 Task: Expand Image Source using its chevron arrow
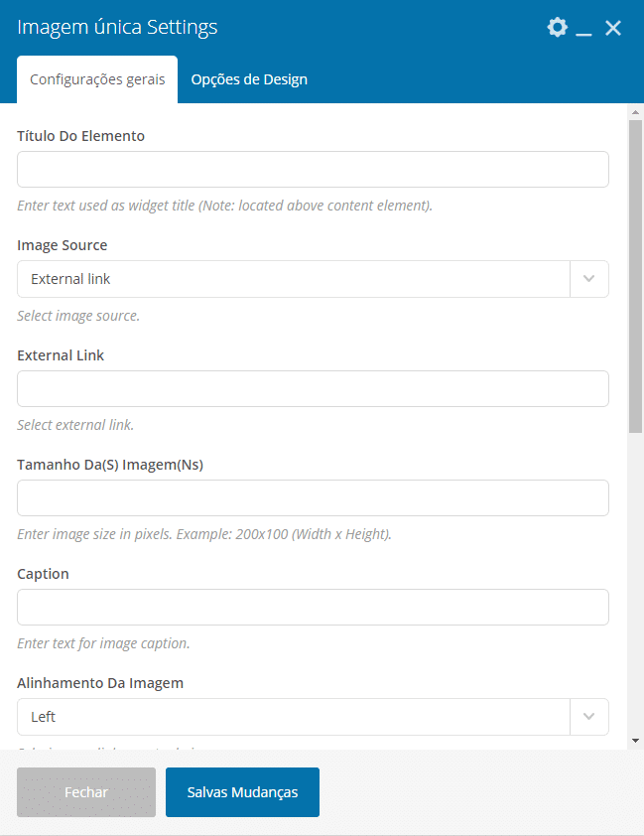point(588,279)
